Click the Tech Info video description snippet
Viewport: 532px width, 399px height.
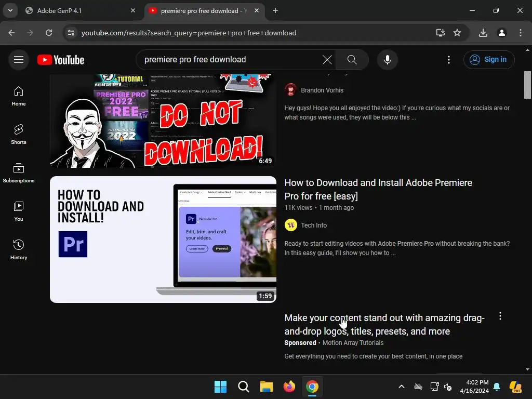[397, 248]
